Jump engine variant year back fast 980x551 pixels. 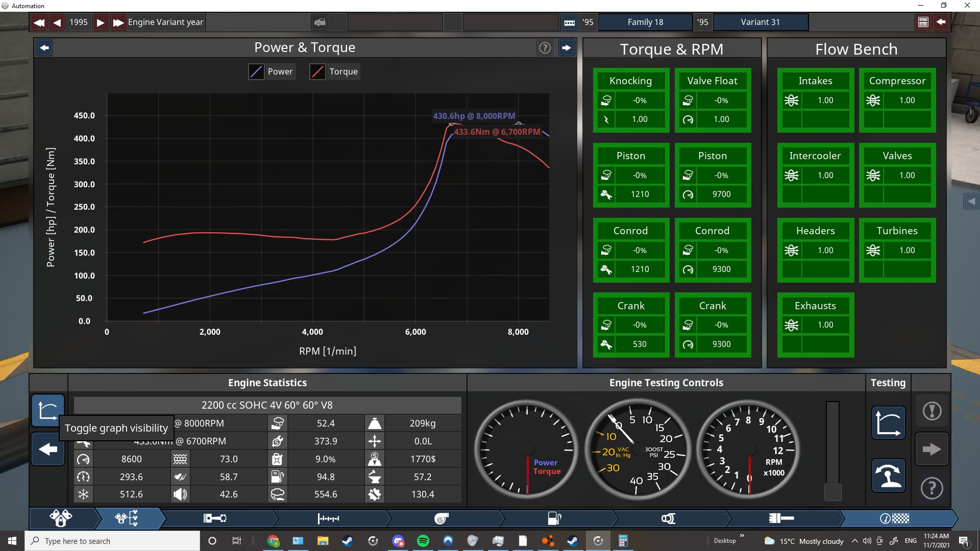click(39, 22)
